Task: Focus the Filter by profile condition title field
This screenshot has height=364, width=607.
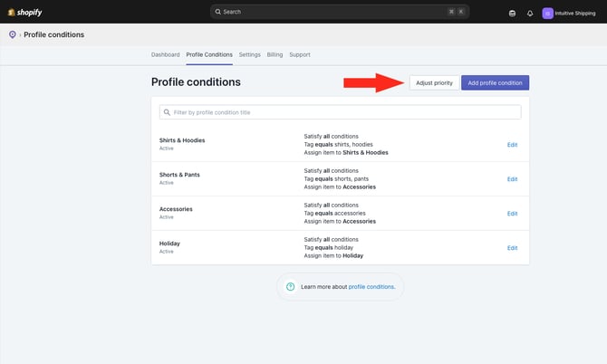Action: 340,112
